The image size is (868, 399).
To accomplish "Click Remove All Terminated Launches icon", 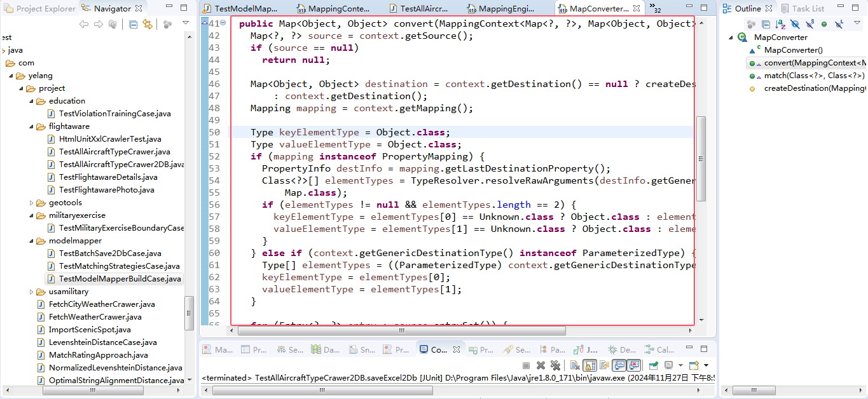I will point(555,365).
